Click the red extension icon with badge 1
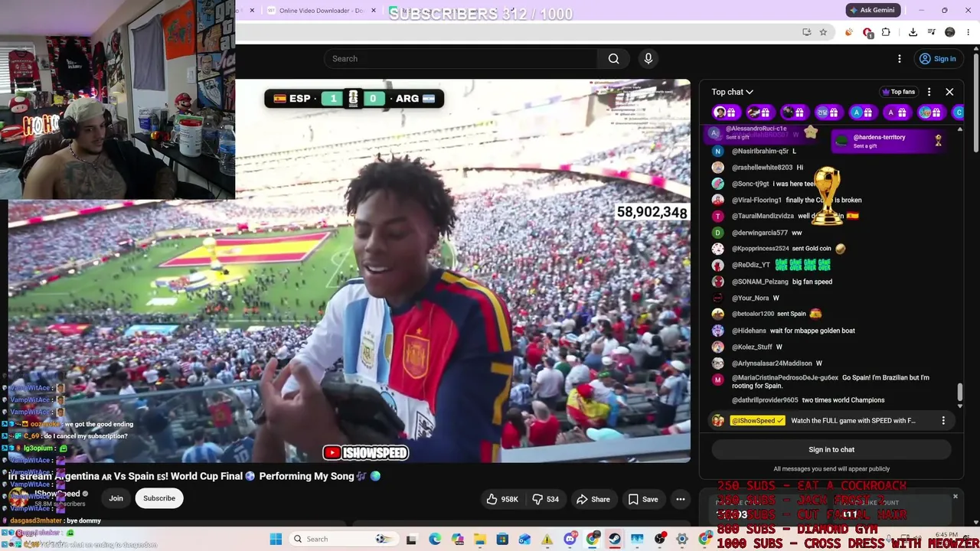 tap(867, 32)
